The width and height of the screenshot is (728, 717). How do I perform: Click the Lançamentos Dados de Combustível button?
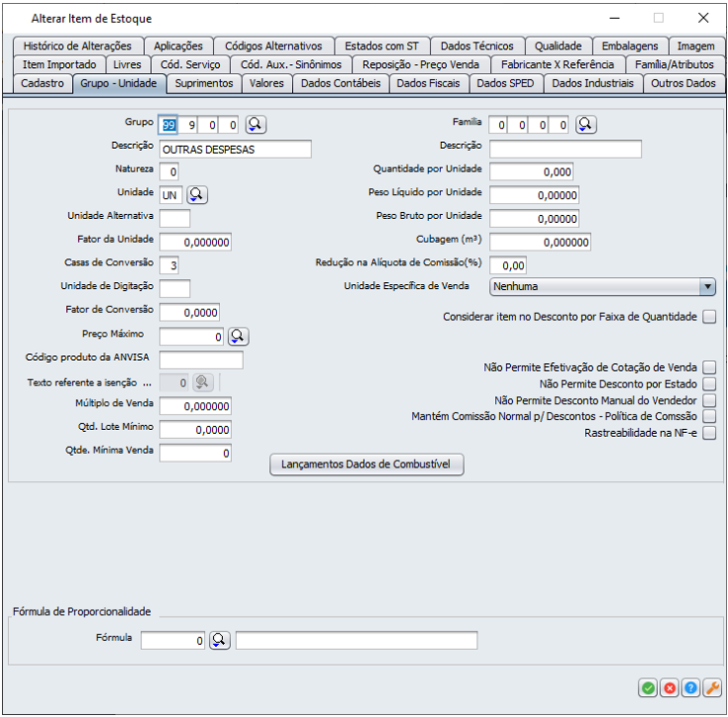click(366, 465)
